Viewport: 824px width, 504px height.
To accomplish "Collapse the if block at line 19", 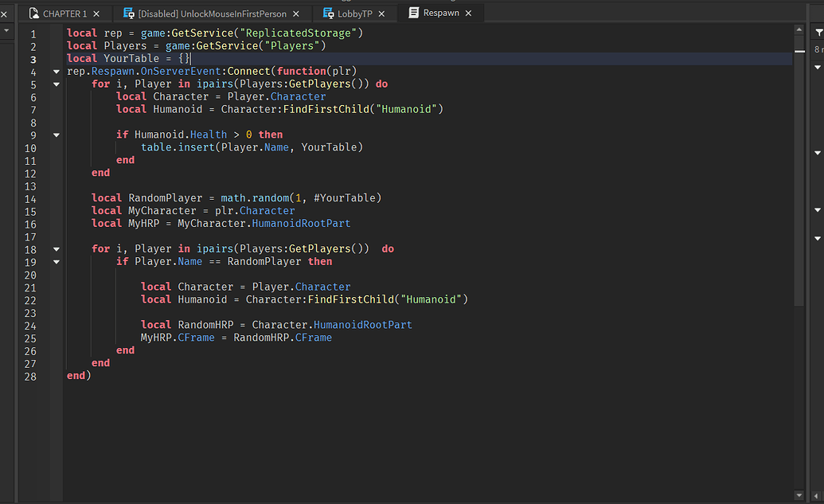I will [x=57, y=262].
